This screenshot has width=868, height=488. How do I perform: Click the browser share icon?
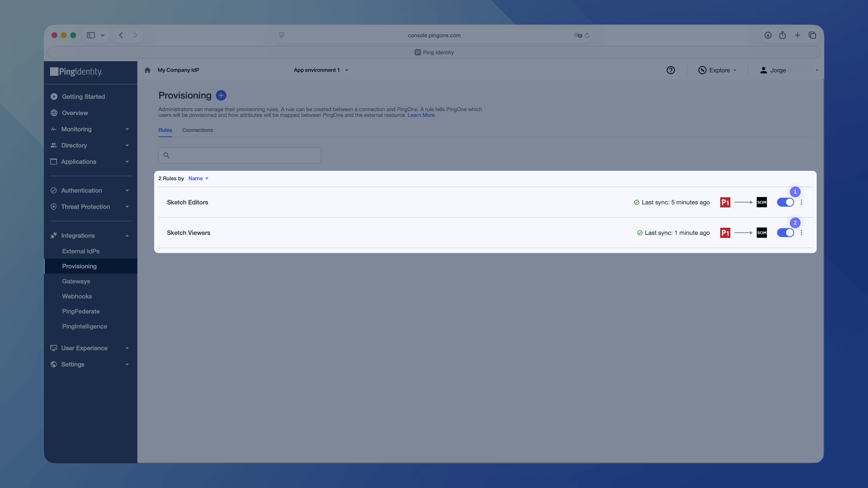tap(782, 35)
